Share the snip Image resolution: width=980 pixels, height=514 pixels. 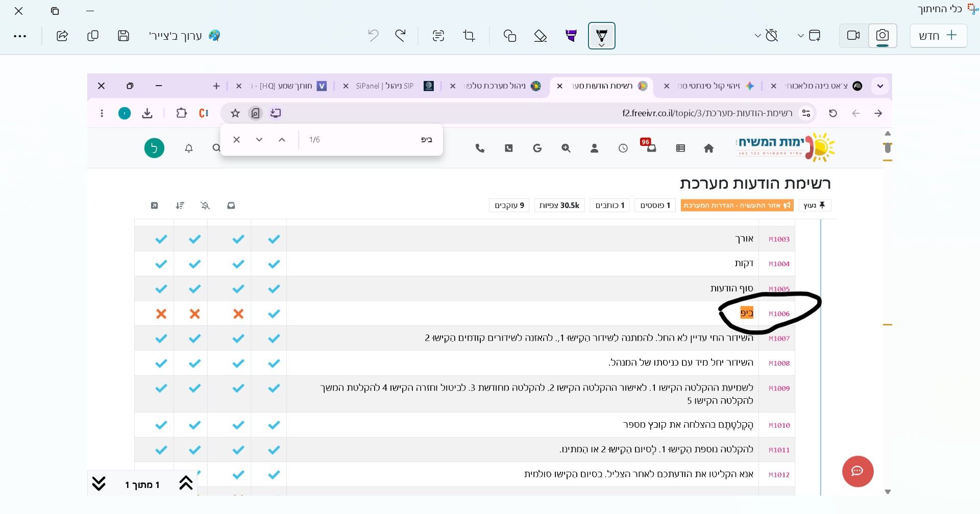[62, 36]
